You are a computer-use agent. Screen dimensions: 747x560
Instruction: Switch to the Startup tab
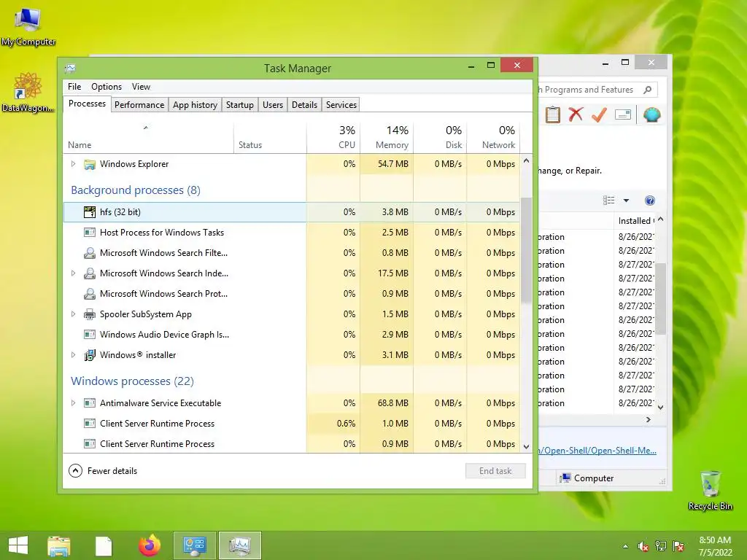(239, 105)
